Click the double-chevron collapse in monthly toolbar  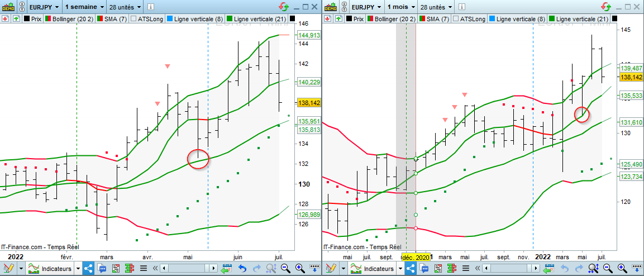tap(478, 269)
